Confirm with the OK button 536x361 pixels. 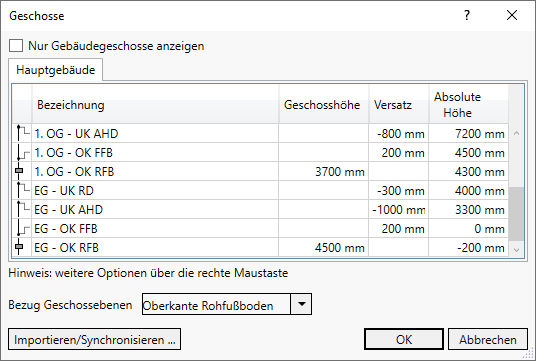coord(404,339)
